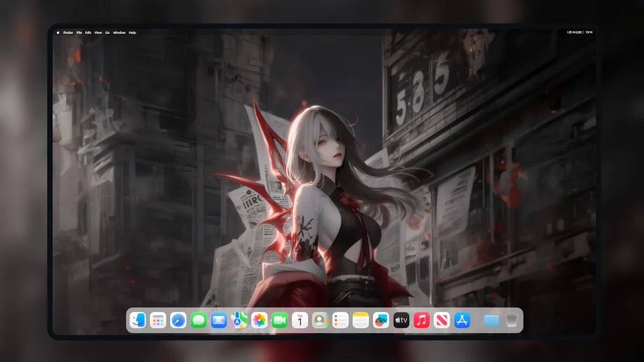The image size is (644, 362).
Task: Launch the Mail app
Action: click(218, 320)
